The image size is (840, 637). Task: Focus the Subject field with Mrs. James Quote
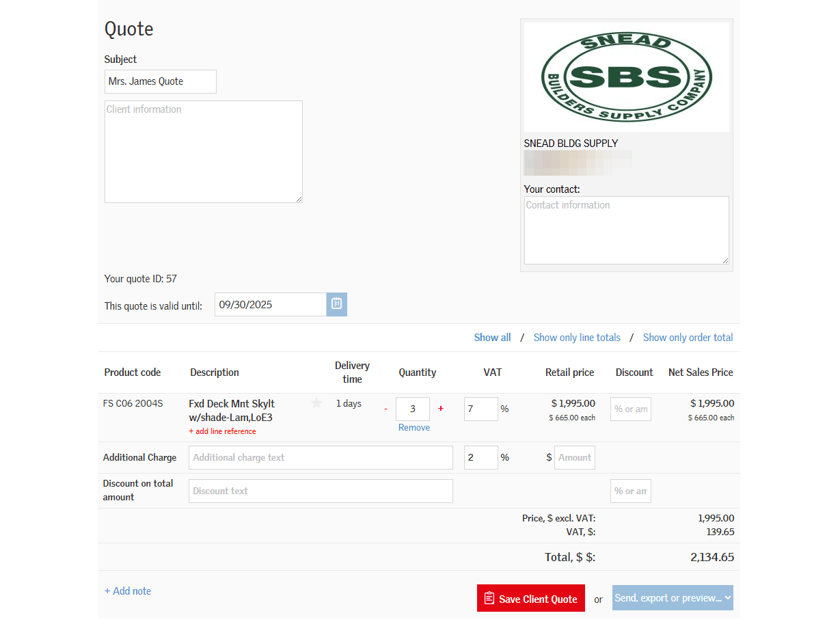pos(161,81)
